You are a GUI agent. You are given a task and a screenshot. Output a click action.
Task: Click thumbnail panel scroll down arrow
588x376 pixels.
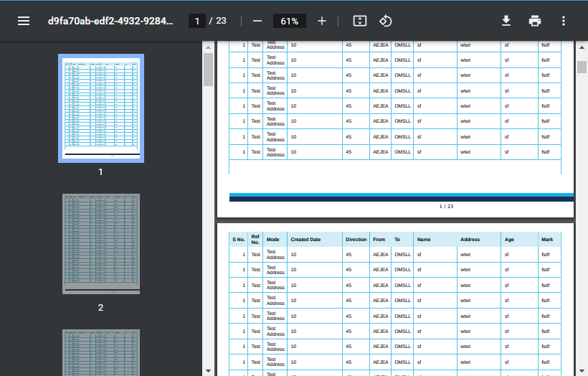[208, 371]
